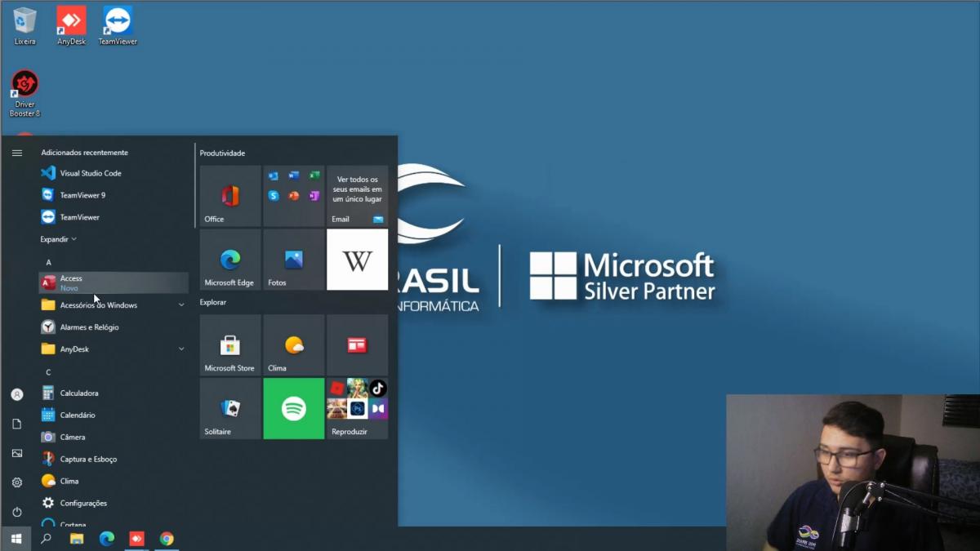Open the Microsoft Store tile
This screenshot has height=551, width=980.
[x=230, y=345]
